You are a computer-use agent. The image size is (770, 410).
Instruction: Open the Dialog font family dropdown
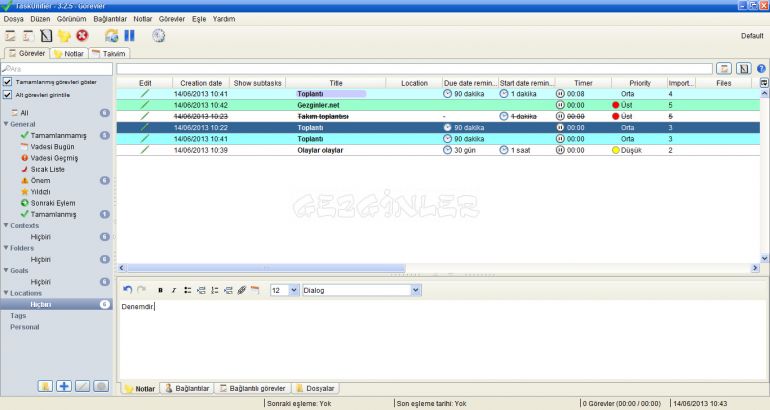[x=416, y=290]
